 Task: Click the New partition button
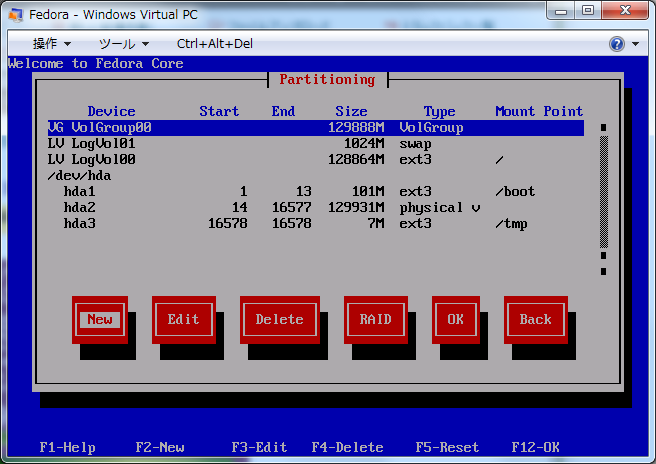coord(100,320)
